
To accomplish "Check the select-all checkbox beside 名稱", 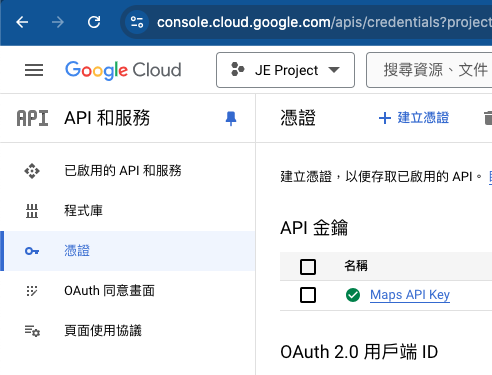I will click(x=308, y=267).
